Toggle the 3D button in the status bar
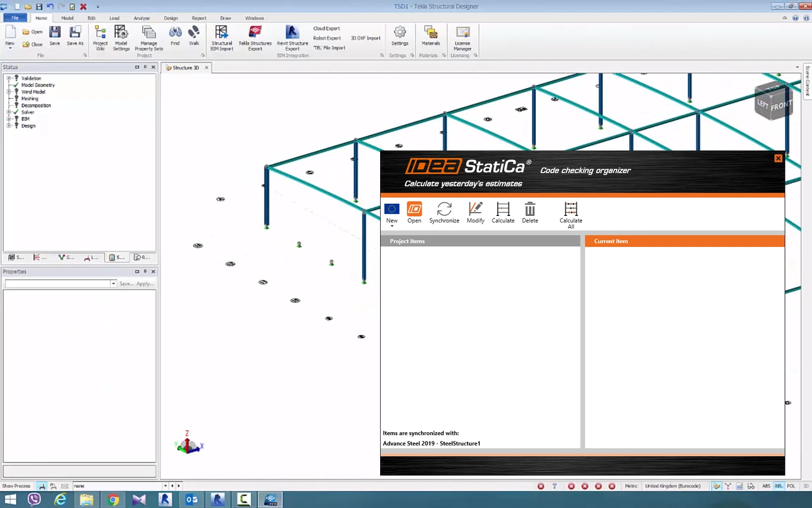The width and height of the screenshot is (812, 508). [805, 486]
